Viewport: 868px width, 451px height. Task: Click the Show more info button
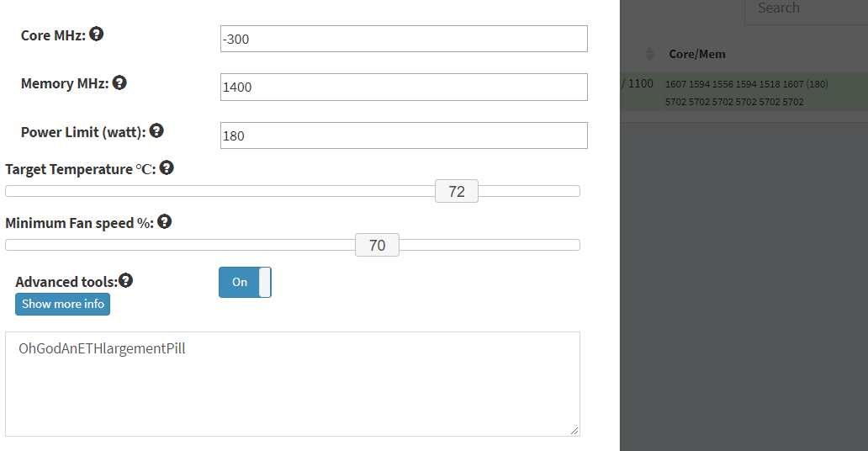coord(62,305)
